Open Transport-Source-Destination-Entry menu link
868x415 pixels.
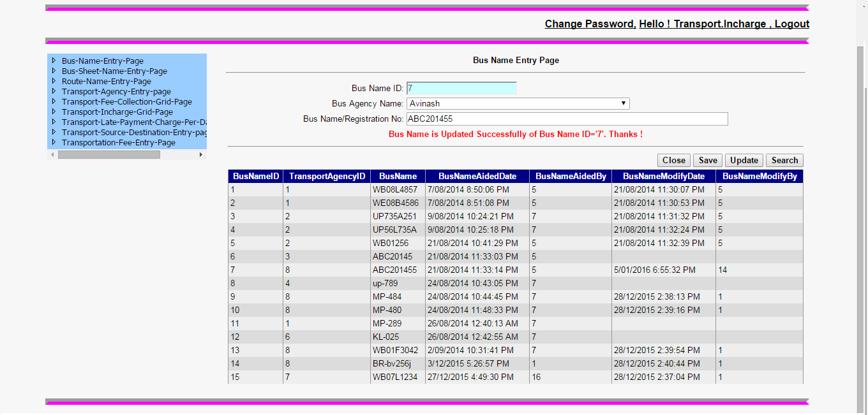tap(134, 133)
